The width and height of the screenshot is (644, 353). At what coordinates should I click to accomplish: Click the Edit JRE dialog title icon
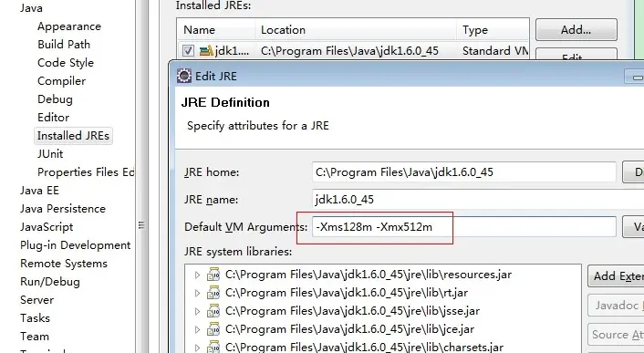click(184, 76)
